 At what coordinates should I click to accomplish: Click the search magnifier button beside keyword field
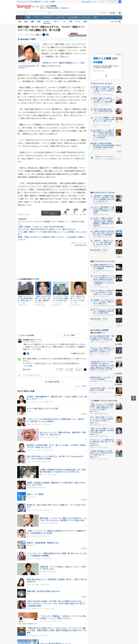[49, 13]
